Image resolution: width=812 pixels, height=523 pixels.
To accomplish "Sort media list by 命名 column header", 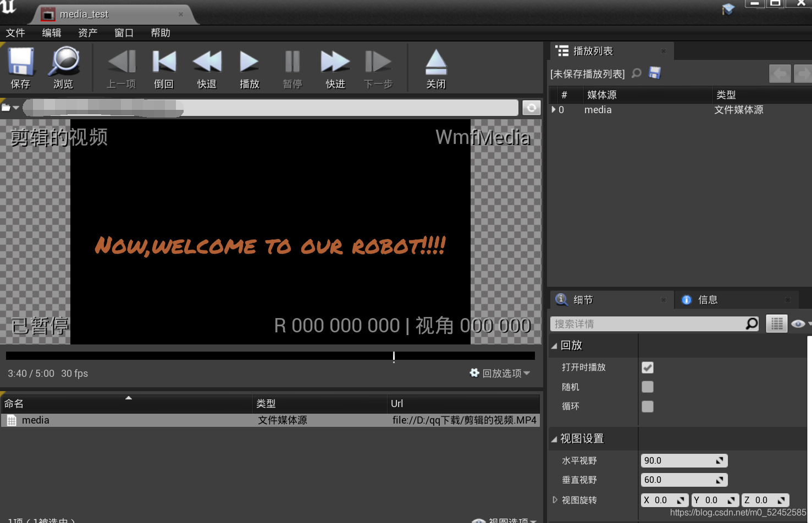I will 126,404.
